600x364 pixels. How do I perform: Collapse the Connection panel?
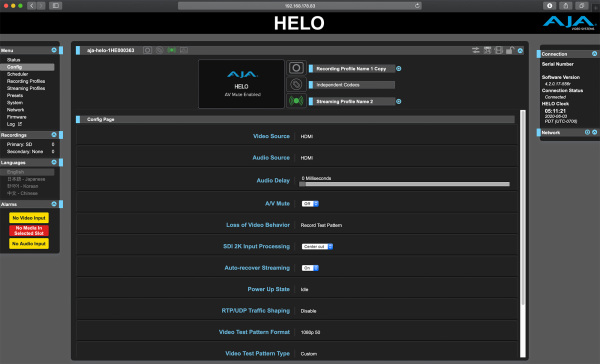(594, 54)
